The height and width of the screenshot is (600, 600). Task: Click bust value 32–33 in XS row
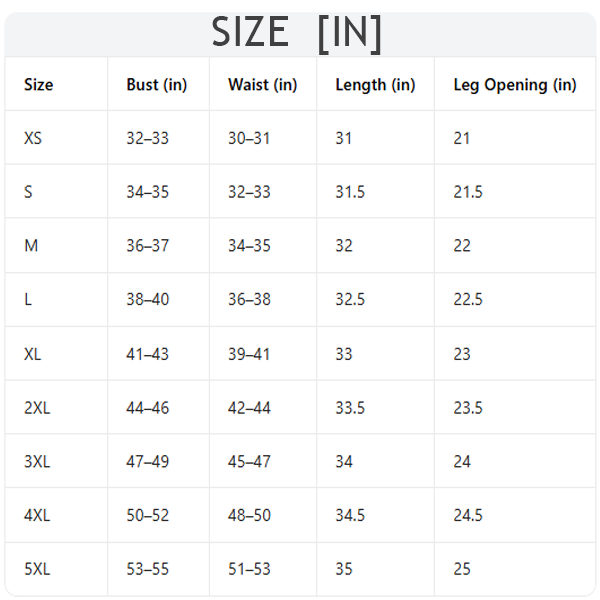[x=147, y=138]
